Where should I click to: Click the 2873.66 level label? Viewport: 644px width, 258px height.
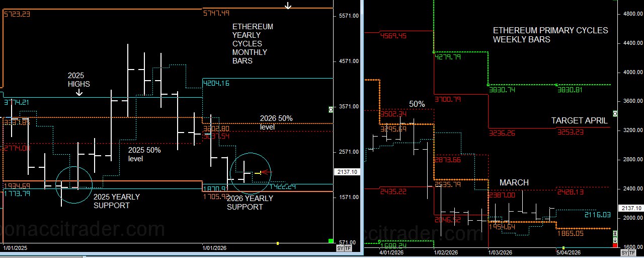(x=448, y=160)
